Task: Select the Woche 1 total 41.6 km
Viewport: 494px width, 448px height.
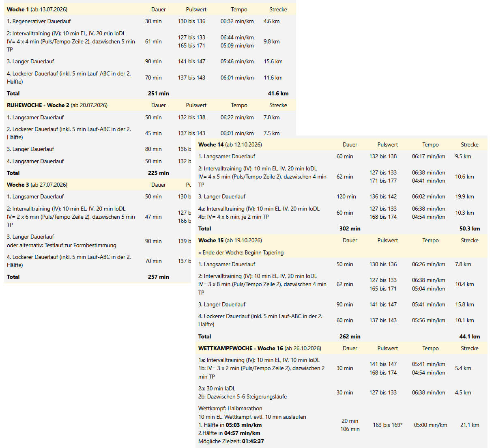Action: click(x=278, y=93)
